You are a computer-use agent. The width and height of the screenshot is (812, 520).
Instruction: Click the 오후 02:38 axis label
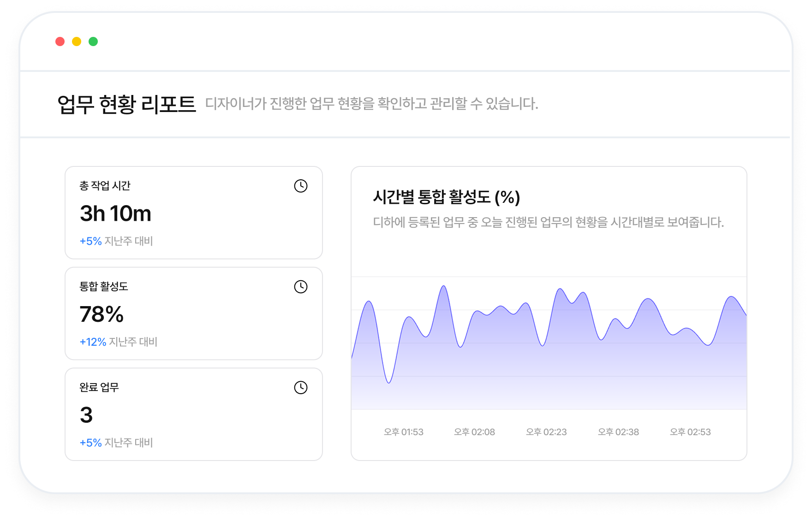[x=618, y=432]
